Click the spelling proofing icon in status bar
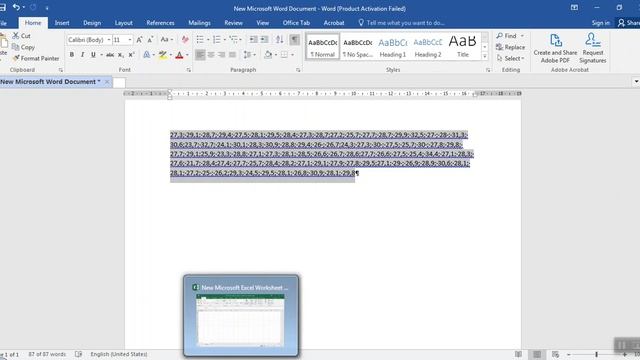 tap(78, 354)
